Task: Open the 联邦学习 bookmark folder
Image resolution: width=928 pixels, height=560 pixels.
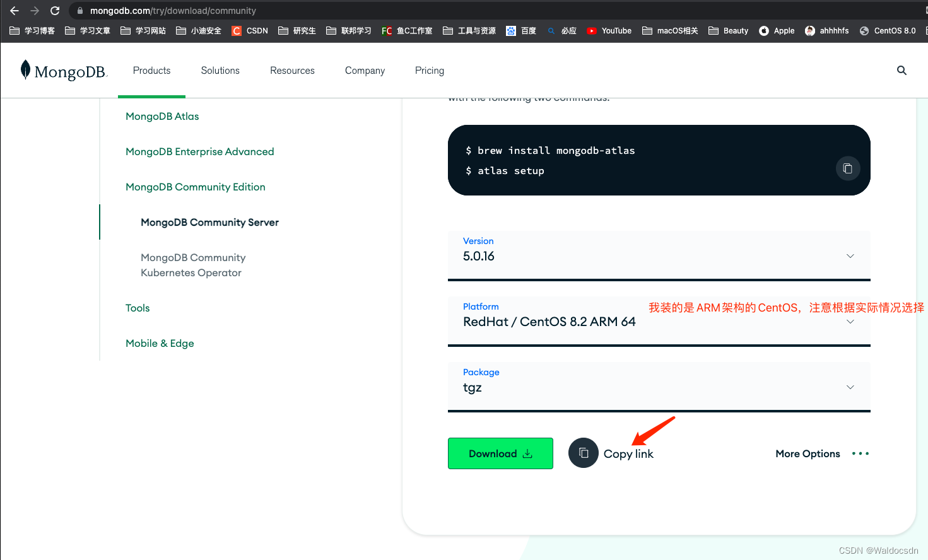Action: click(349, 30)
